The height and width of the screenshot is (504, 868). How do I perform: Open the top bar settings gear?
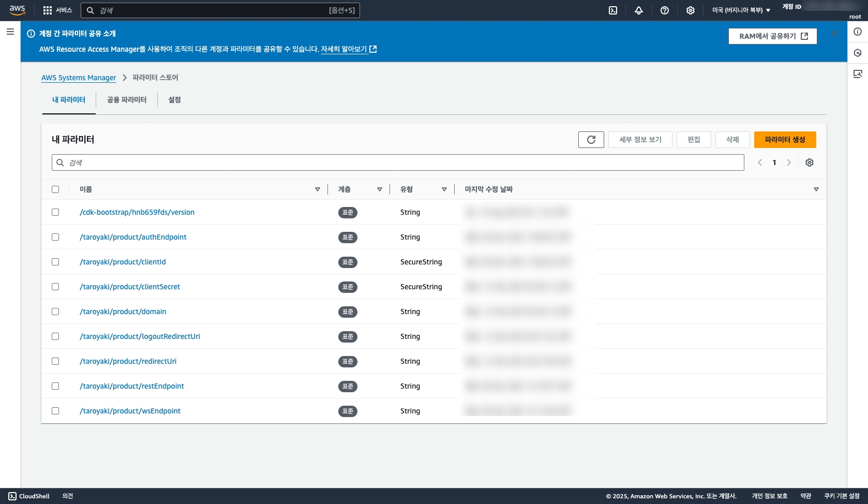(x=691, y=10)
